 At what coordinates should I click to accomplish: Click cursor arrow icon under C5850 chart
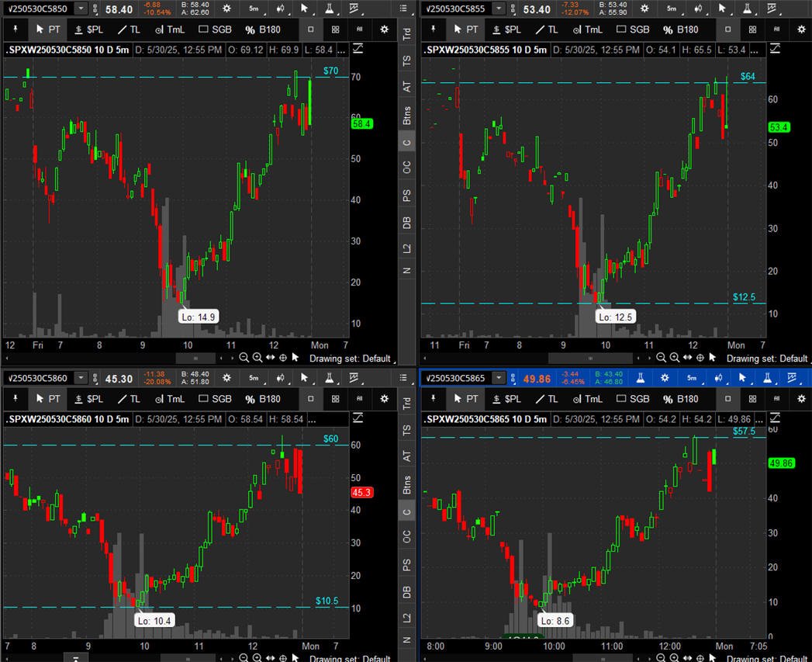pos(295,357)
